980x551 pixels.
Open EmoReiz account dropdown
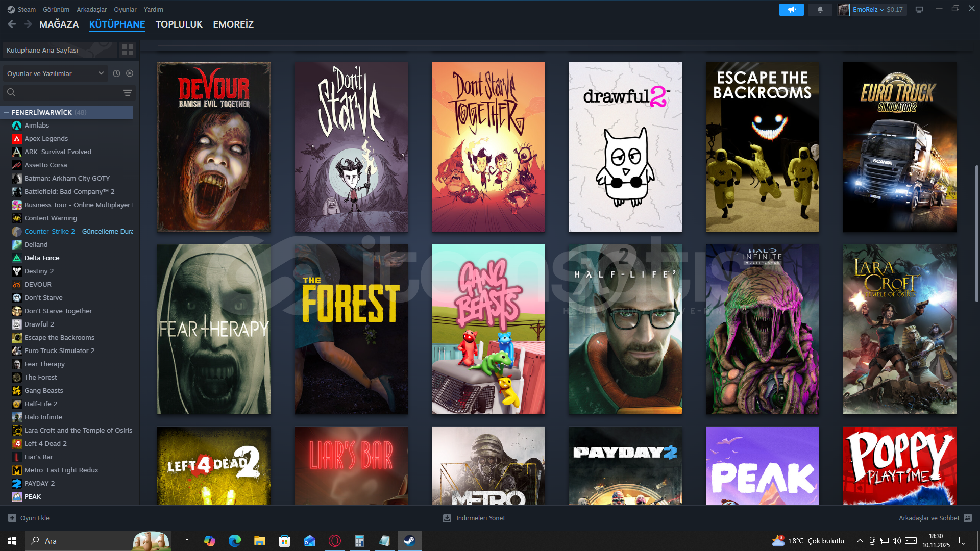(x=868, y=10)
